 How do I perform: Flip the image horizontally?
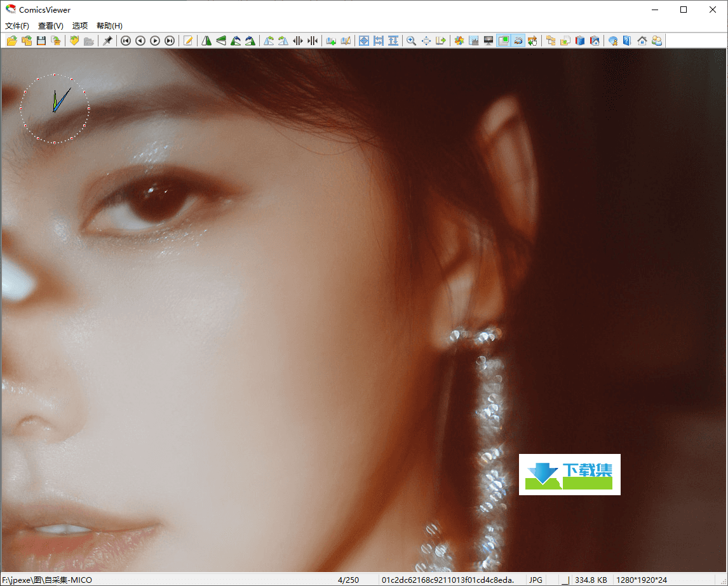(206, 41)
